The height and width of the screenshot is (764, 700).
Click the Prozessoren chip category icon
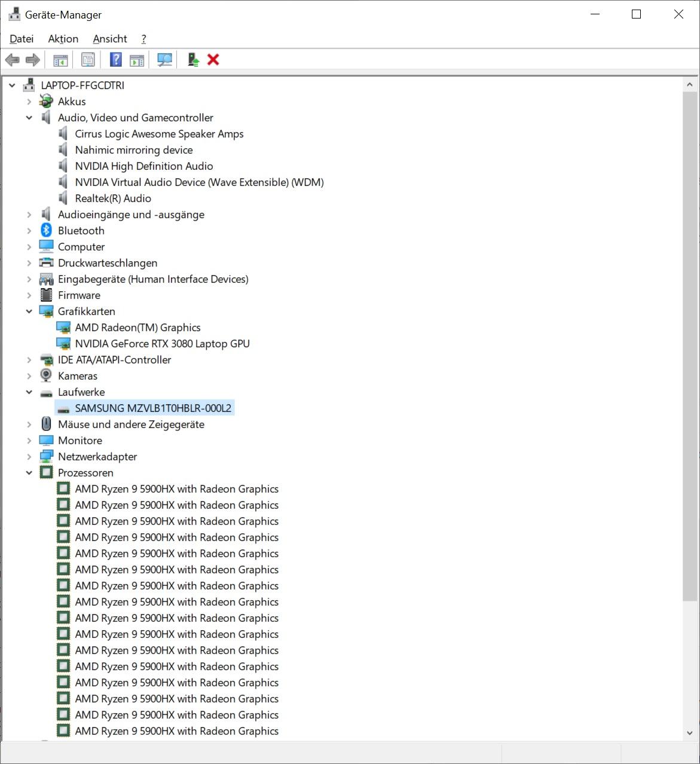(46, 472)
